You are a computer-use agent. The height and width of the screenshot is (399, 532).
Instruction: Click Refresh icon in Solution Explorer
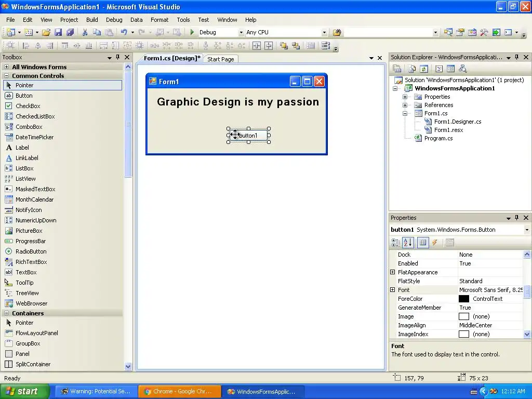424,69
